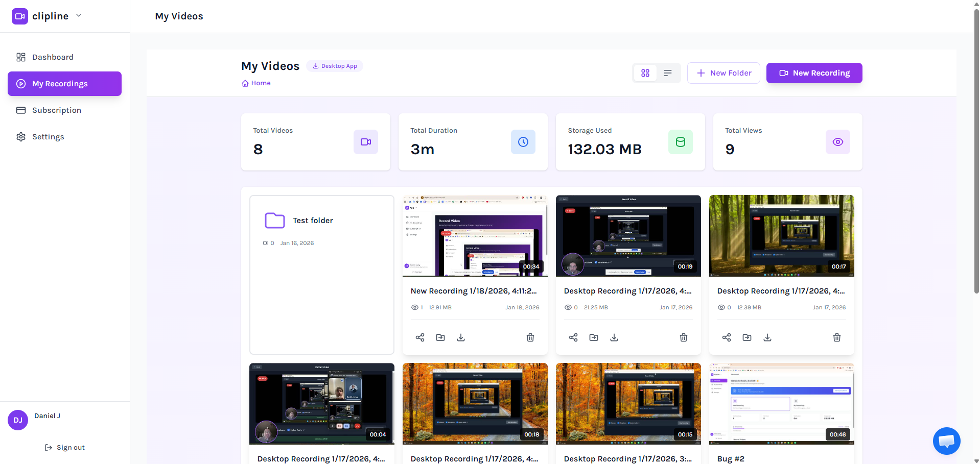Open Settings from the sidebar
Screen dimensions: 980x464
[64, 137]
